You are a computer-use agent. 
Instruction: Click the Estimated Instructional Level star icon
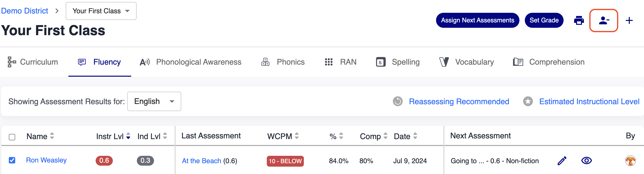click(528, 101)
